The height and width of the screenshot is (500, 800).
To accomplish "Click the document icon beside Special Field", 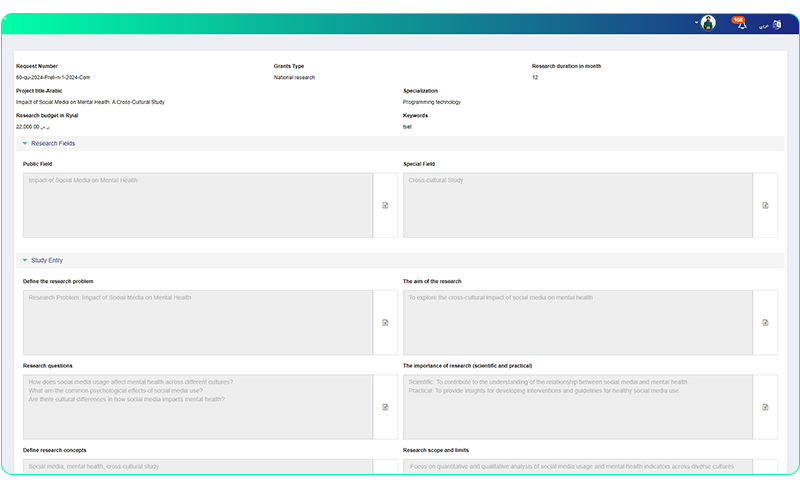I will (x=765, y=205).
